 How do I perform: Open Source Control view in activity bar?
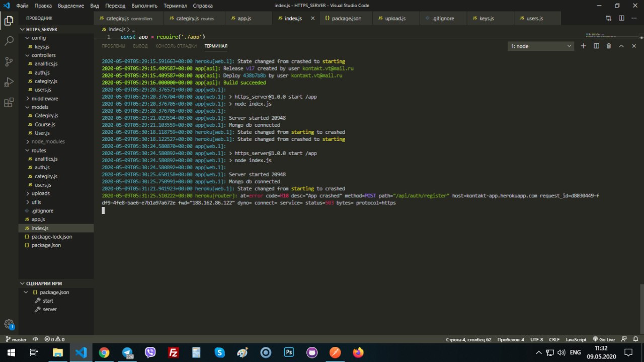pos(9,62)
